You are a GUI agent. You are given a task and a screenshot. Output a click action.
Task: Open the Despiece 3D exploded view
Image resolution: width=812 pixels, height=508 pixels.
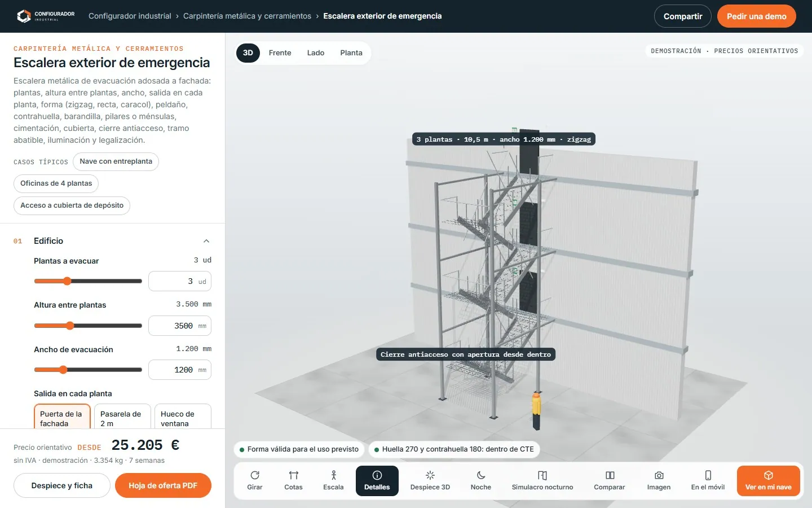coord(430,481)
